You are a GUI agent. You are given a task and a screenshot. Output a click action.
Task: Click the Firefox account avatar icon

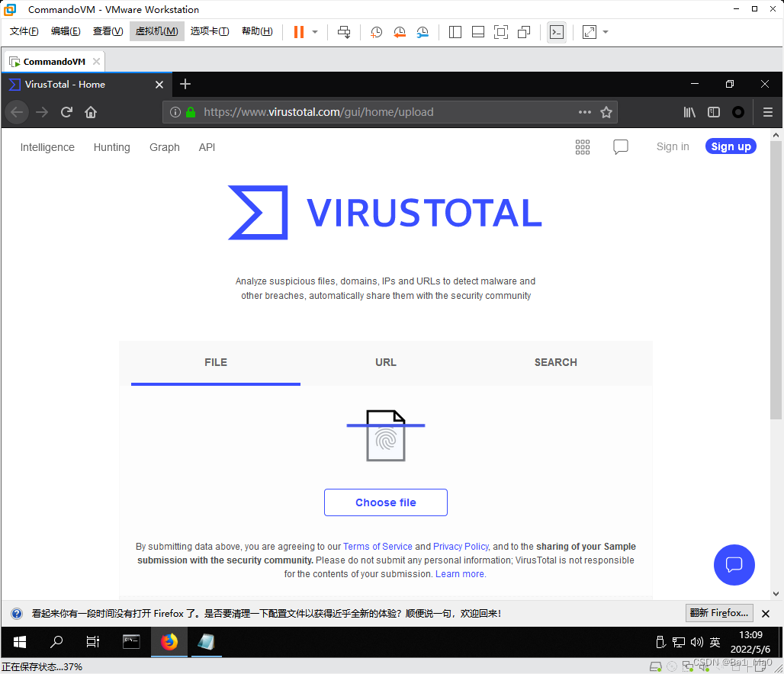click(738, 112)
